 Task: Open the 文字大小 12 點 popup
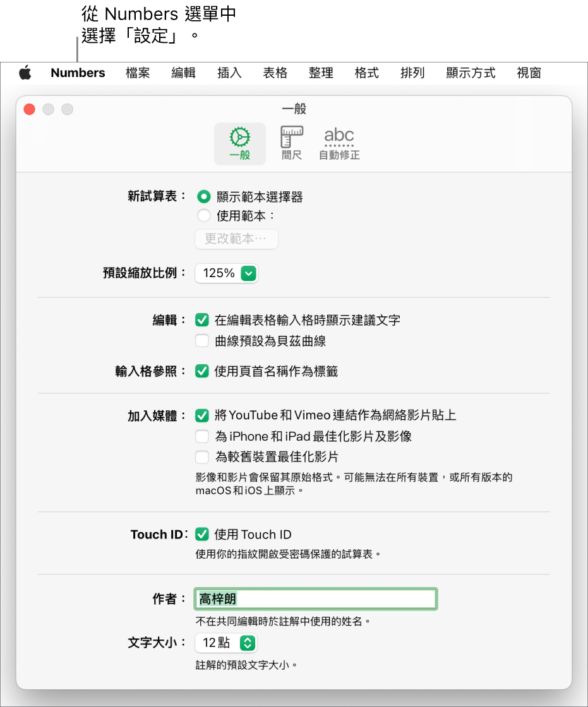[x=226, y=643]
